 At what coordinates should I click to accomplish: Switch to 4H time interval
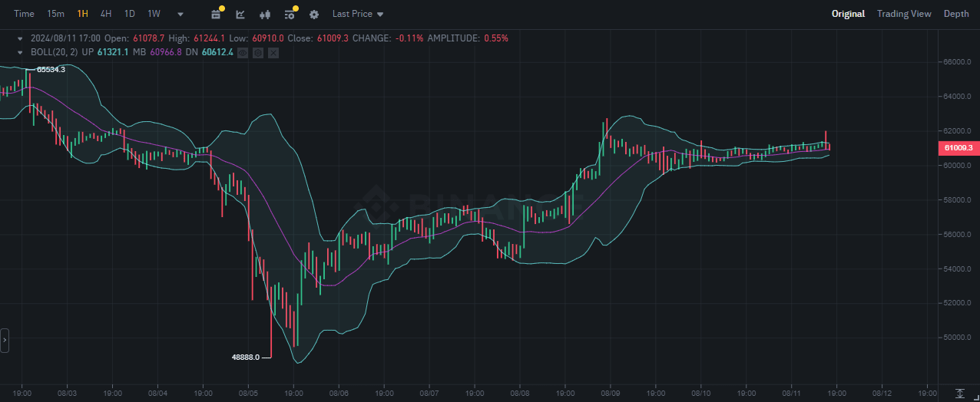pos(106,14)
